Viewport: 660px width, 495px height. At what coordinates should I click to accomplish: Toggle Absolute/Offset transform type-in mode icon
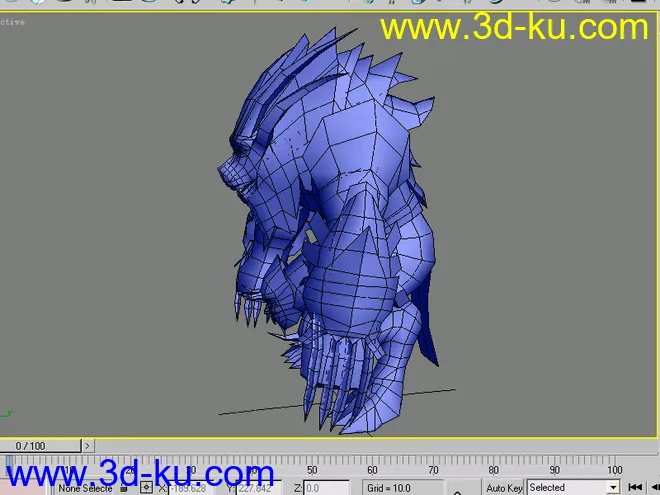tap(146, 488)
